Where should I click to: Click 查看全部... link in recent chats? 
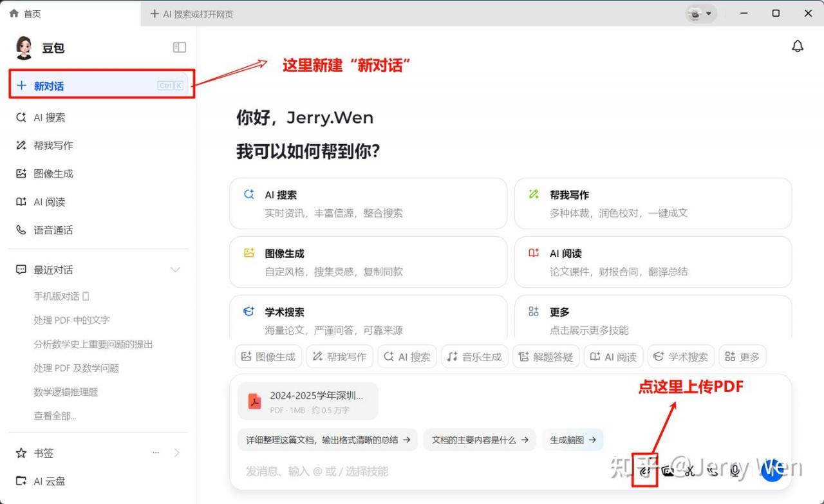[55, 416]
